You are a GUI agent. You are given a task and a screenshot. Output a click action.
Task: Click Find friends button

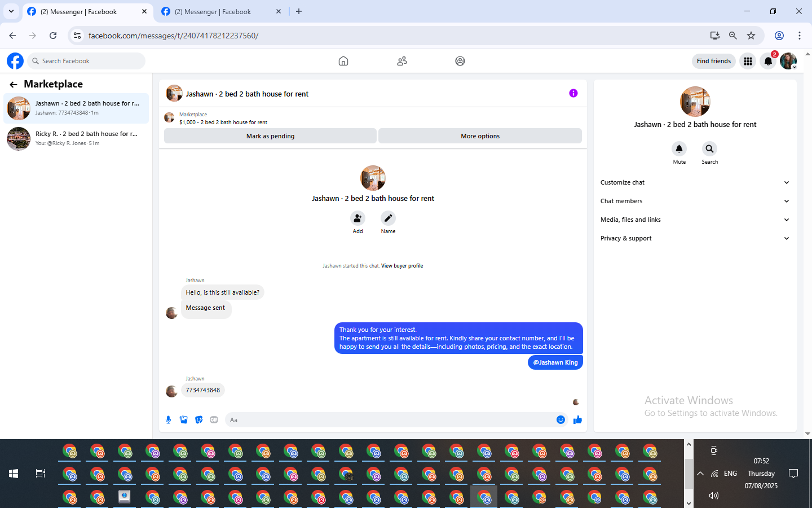coord(713,61)
